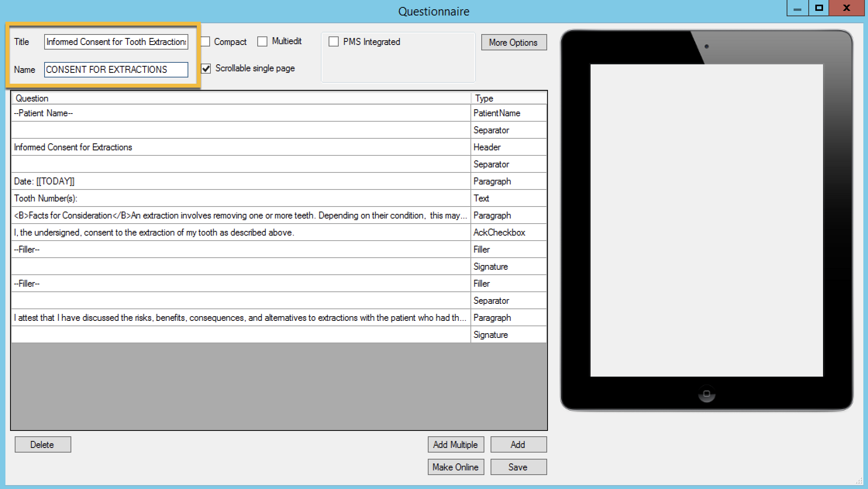Focus the Name input field

(116, 70)
